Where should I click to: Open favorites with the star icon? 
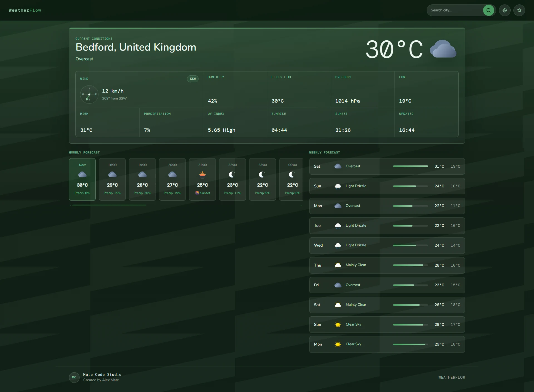point(519,10)
